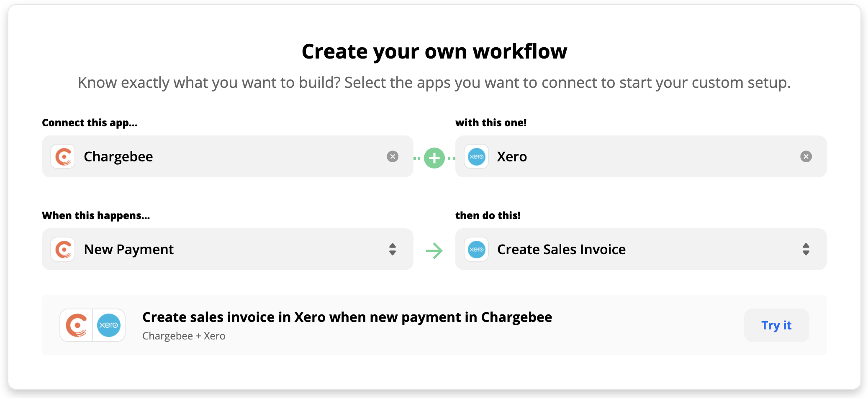Open the New Payment trigger dropdown

[x=226, y=250]
